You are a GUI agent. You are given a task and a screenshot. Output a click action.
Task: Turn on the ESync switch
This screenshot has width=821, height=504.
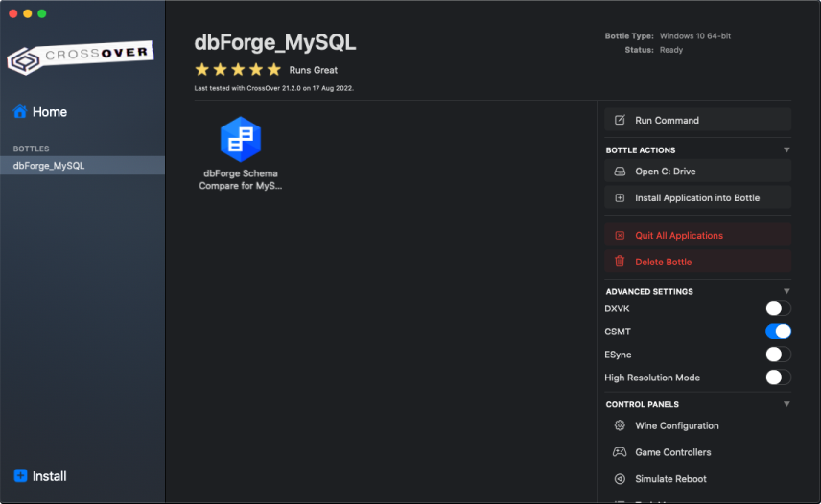click(778, 355)
